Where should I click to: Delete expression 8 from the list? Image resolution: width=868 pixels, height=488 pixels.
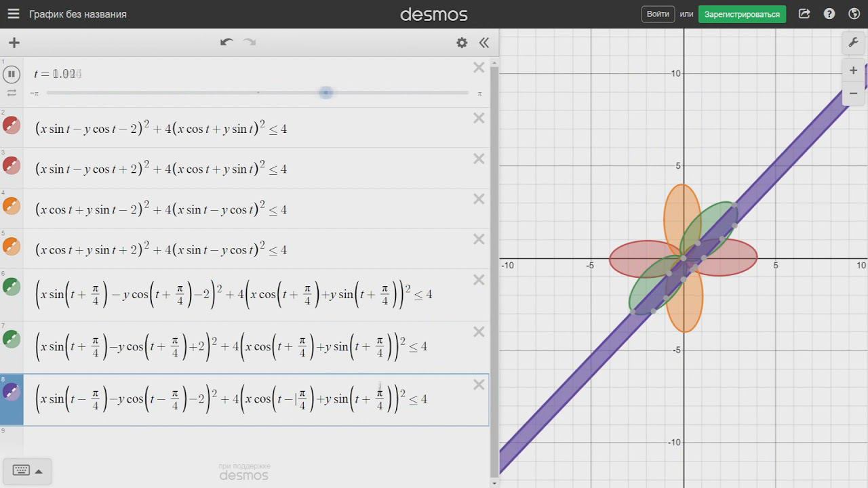pyautogui.click(x=479, y=384)
